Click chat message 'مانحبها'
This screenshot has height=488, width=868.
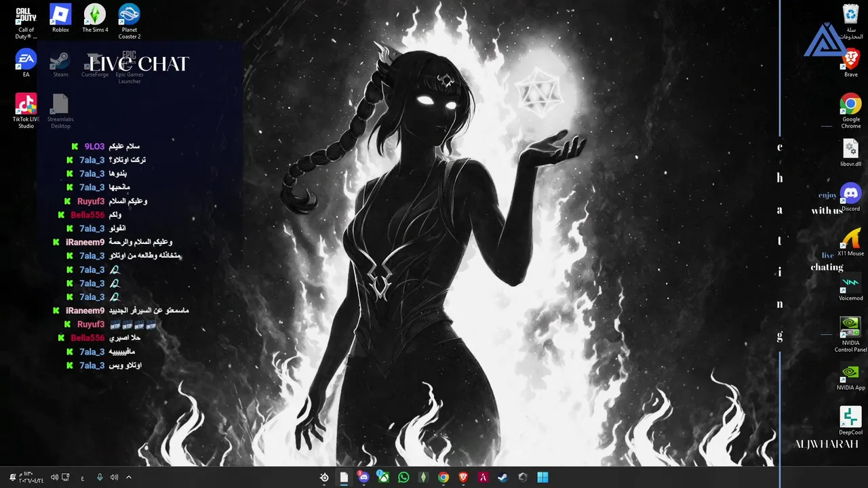pos(119,187)
